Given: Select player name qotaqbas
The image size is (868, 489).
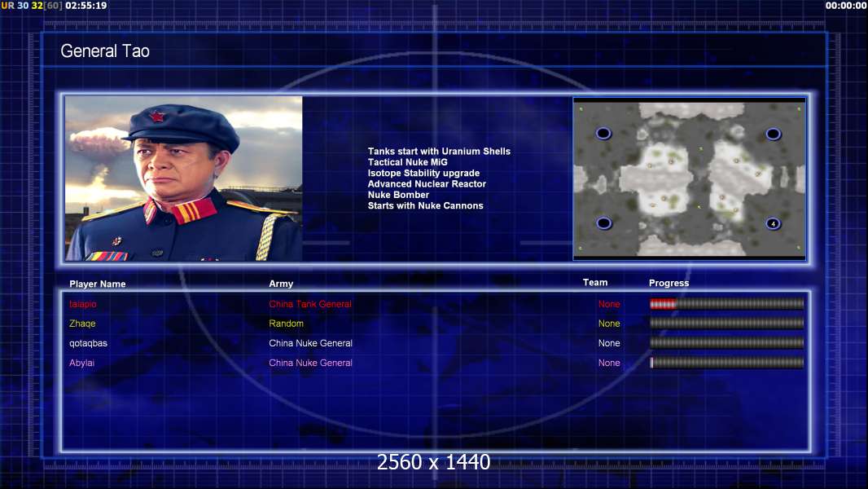Looking at the screenshot, I should (x=88, y=343).
